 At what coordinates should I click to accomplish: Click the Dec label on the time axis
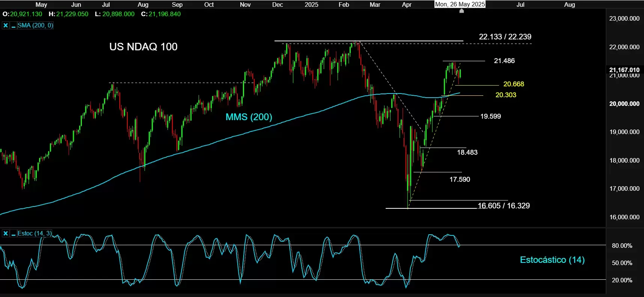(x=278, y=5)
